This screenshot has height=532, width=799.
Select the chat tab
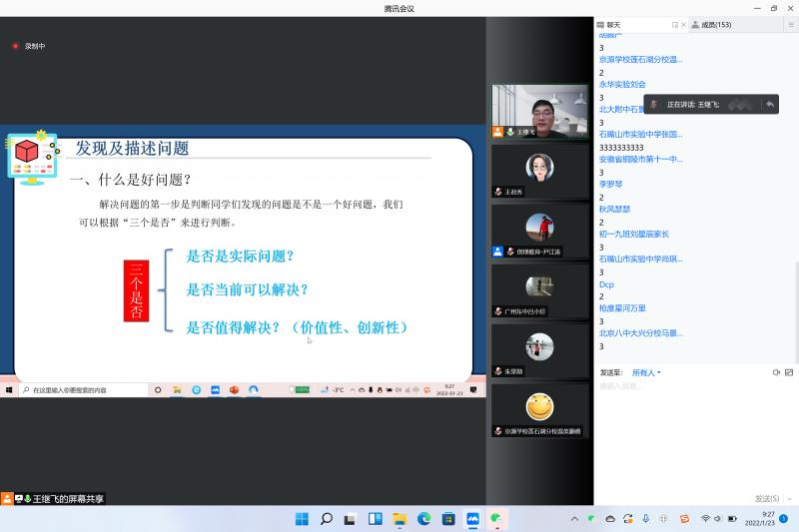tap(613, 25)
